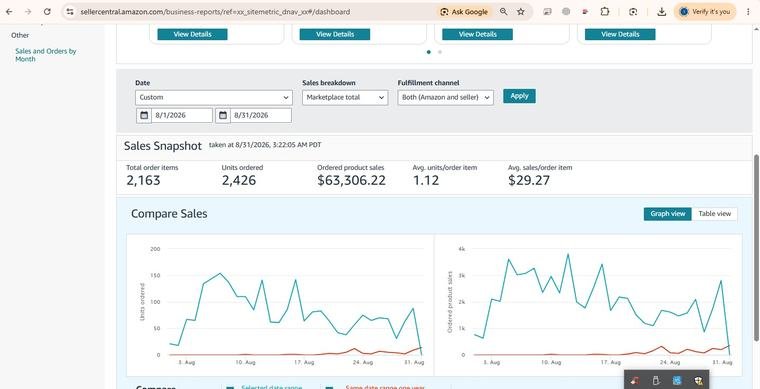Viewport: 760px width, 389px height.
Task: Open the Chrome three-dot menu
Action: (748, 12)
